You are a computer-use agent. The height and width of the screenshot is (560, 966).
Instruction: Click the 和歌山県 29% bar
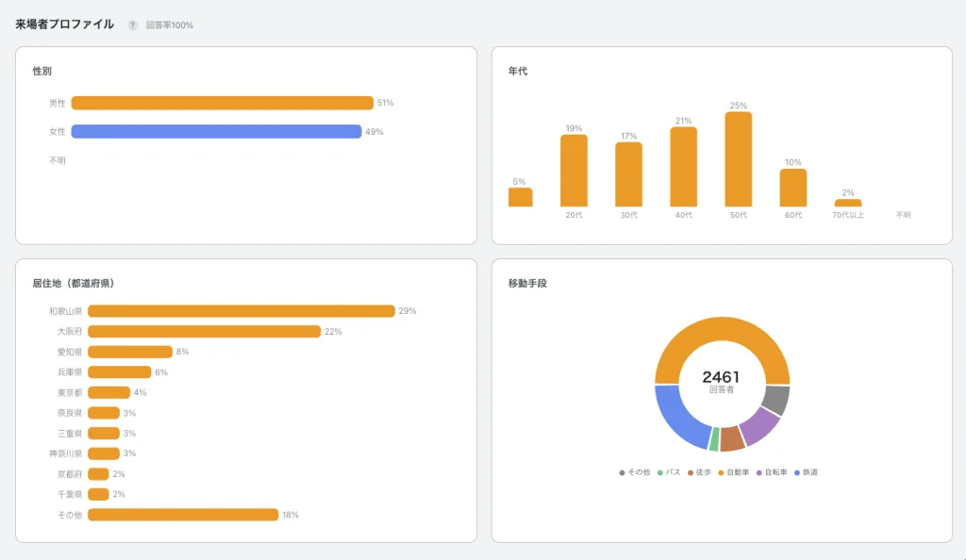pyautogui.click(x=241, y=311)
